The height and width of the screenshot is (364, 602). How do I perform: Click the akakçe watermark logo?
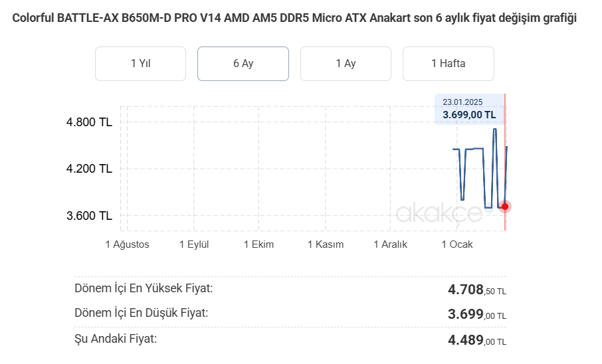tap(439, 214)
